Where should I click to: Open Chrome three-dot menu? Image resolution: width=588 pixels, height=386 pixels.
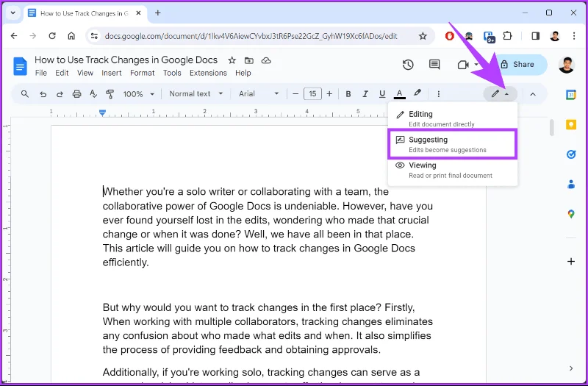click(574, 36)
